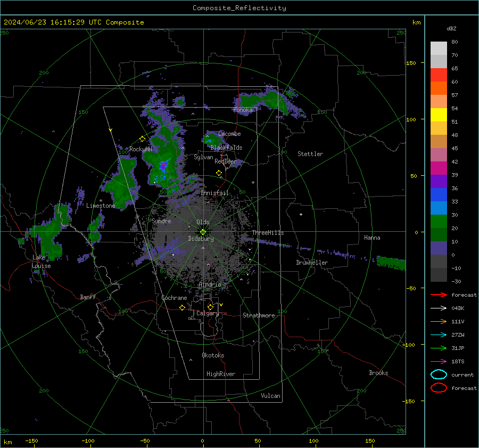Select the 60 dBZ orange swatch
The height and width of the screenshot is (448, 479).
439,88
